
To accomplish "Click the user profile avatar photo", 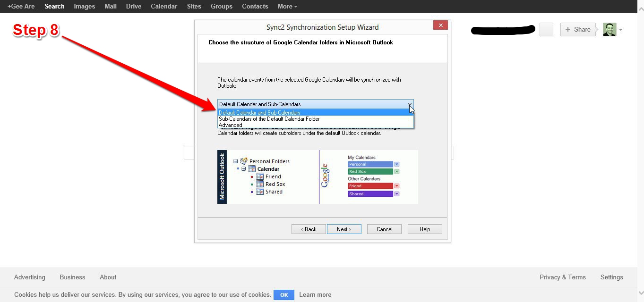I will [x=610, y=29].
